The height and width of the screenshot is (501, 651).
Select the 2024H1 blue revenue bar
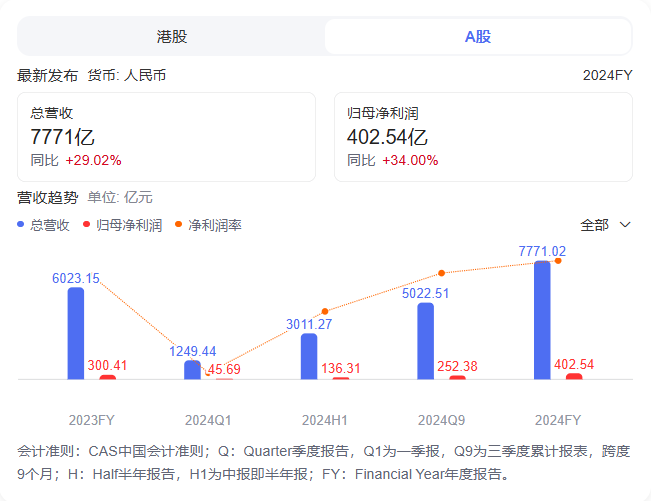[x=309, y=356]
